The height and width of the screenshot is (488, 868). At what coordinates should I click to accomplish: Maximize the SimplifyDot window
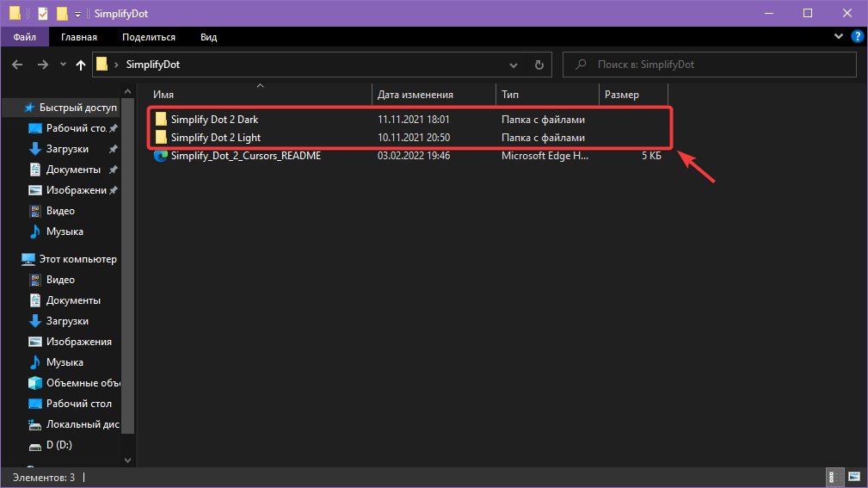[808, 13]
